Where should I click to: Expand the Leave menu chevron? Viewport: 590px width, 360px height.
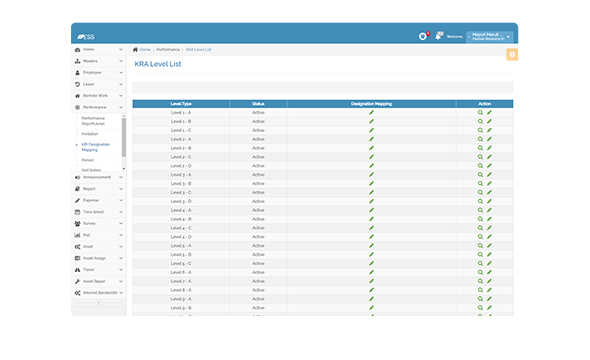tap(121, 84)
